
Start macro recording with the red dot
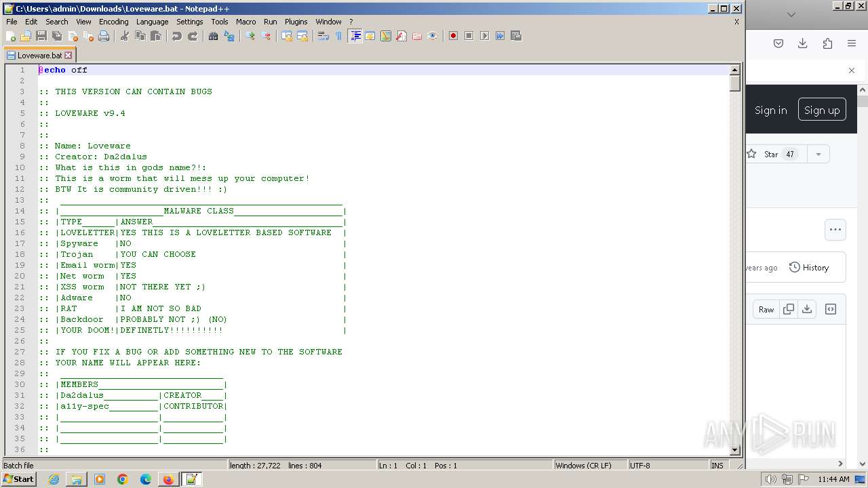click(x=453, y=36)
